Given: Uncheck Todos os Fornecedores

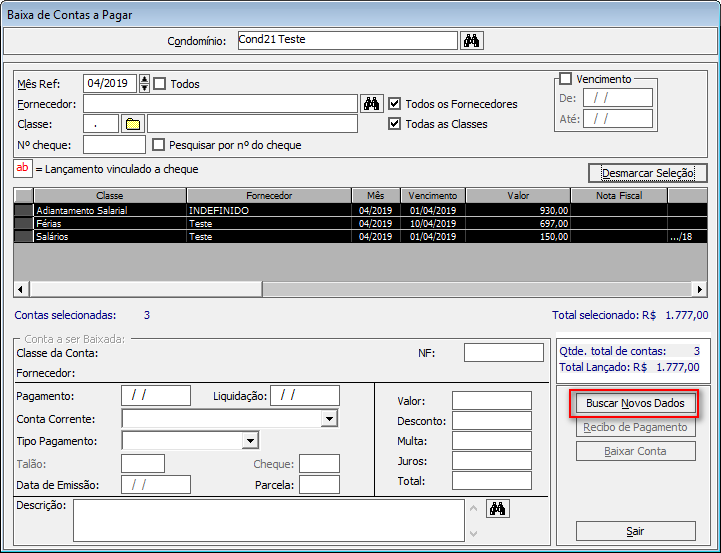Looking at the screenshot, I should click(395, 103).
